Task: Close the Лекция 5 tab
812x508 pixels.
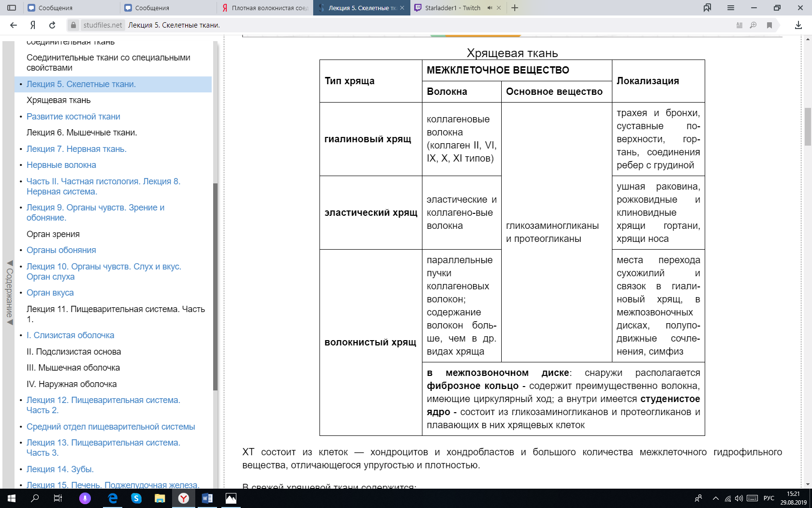Action: tap(402, 8)
